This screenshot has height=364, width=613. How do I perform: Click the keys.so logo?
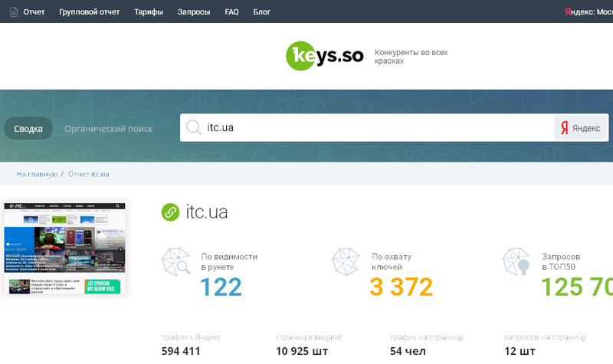click(325, 56)
